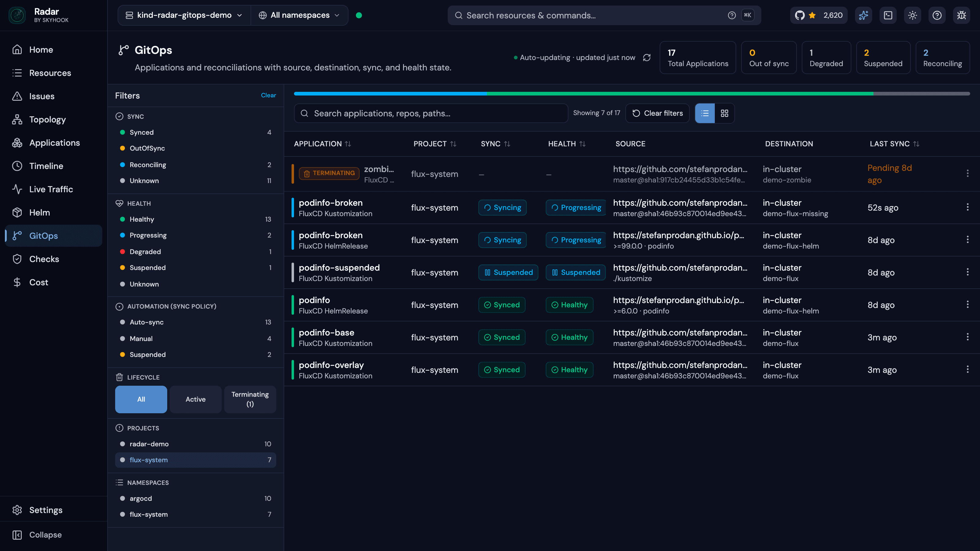980x551 pixels.
Task: Toggle light theme sun icon
Action: pos(912,15)
